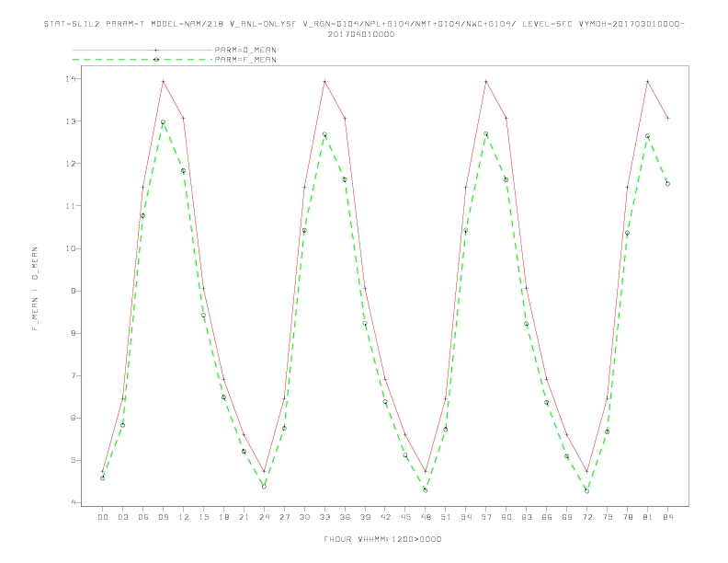Click x-axis forecast hour label 36
This screenshot has width=728, height=563.
coord(345,517)
